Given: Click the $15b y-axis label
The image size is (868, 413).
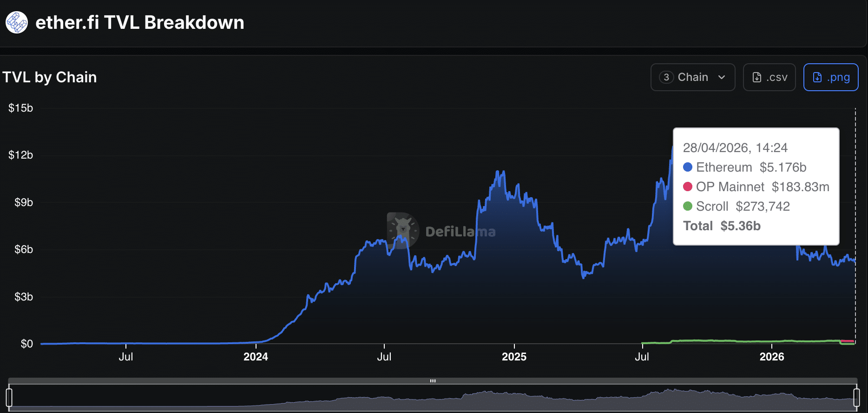Looking at the screenshot, I should click(21, 108).
